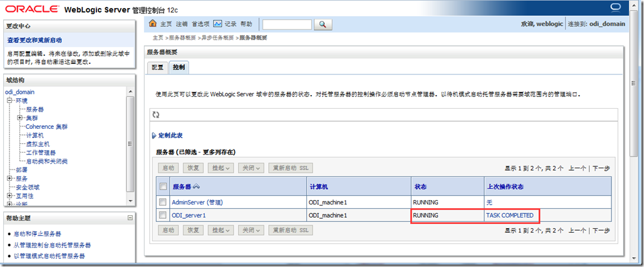Screen dimensions: 644x267
Task: Select the odi_domain tree root
Action: 19,93
